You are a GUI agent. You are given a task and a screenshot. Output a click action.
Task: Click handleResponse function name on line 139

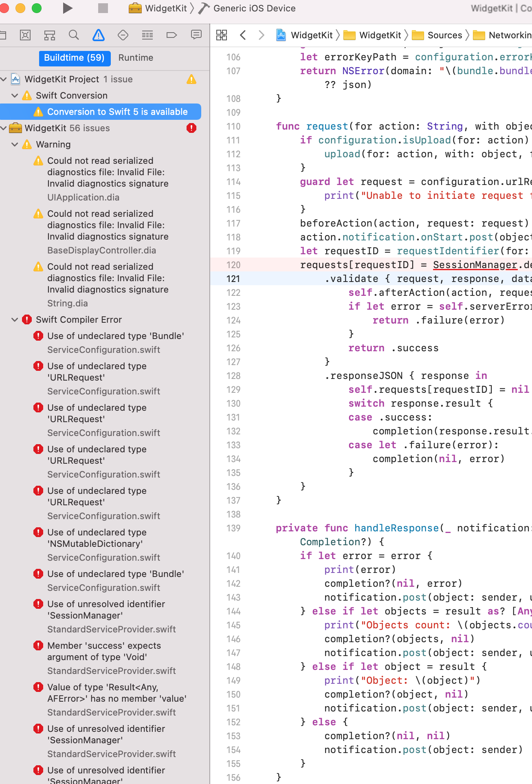[396, 528]
